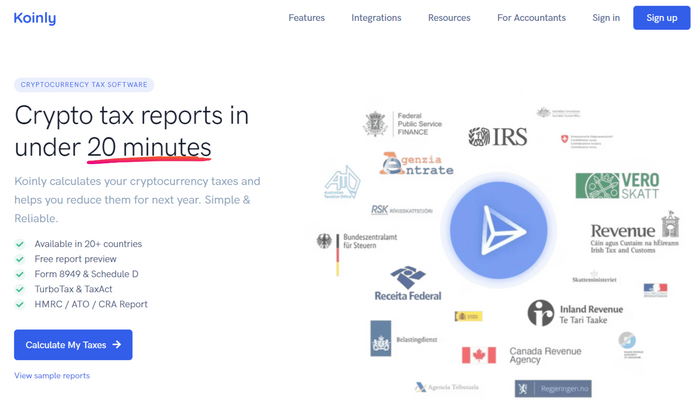Viewport: 700px width, 400px height.
Task: Click the Agenzia Entrate logo
Action: point(416,164)
